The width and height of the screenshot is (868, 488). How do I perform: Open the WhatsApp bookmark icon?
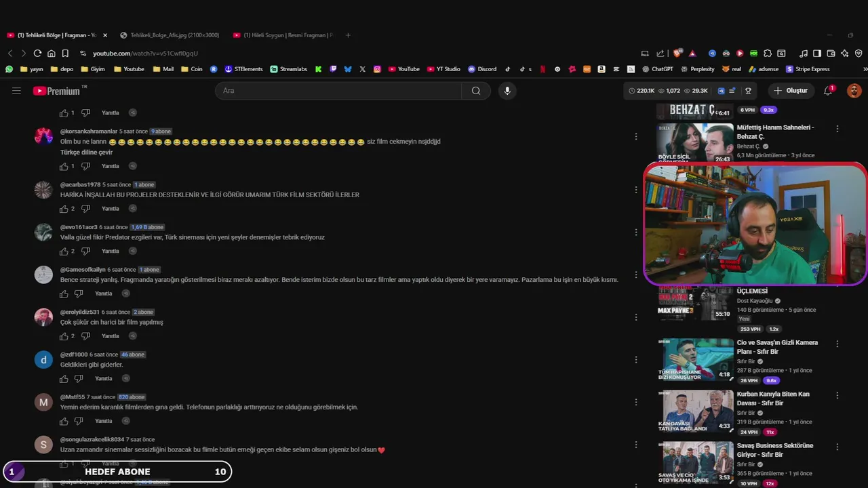click(9, 69)
